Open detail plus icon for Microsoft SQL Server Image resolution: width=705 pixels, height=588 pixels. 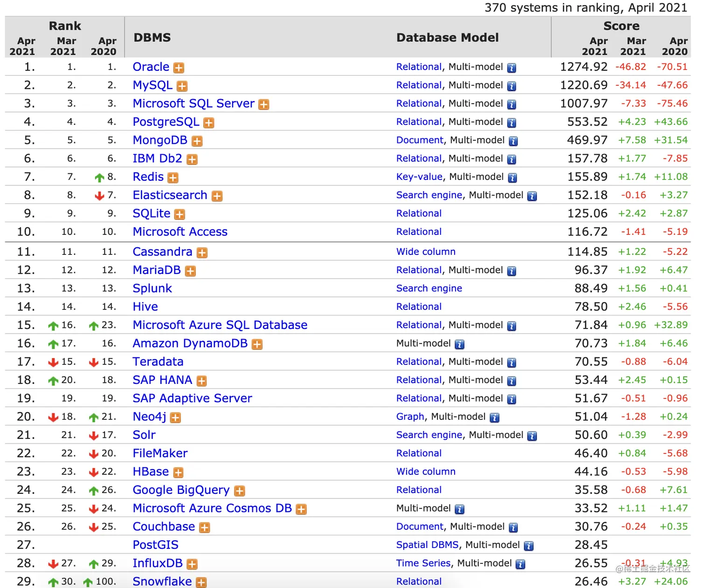pos(264,104)
